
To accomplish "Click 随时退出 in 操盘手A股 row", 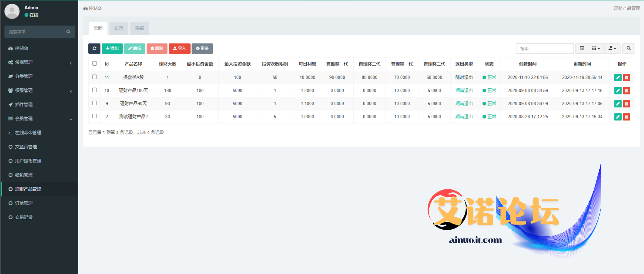I will tap(464, 78).
